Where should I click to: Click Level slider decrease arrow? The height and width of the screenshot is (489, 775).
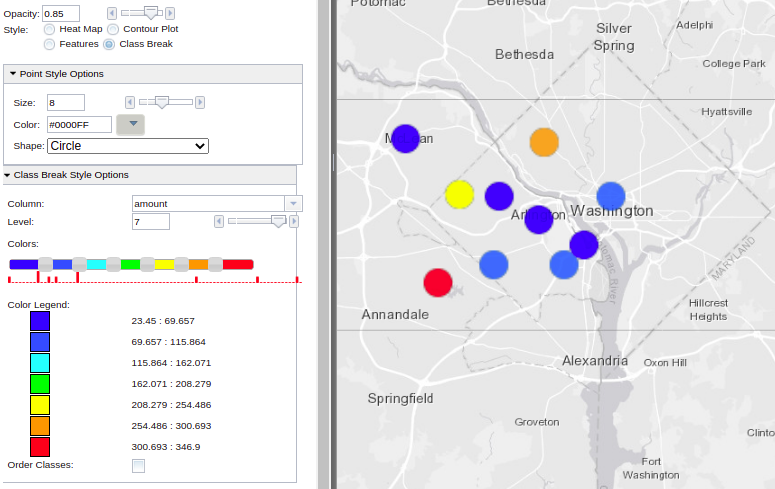coord(218,221)
